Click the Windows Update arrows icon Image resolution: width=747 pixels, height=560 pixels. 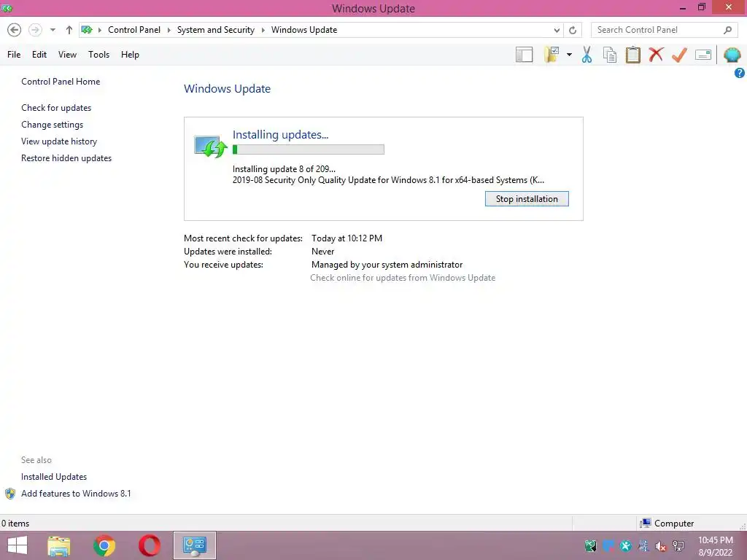tap(209, 146)
